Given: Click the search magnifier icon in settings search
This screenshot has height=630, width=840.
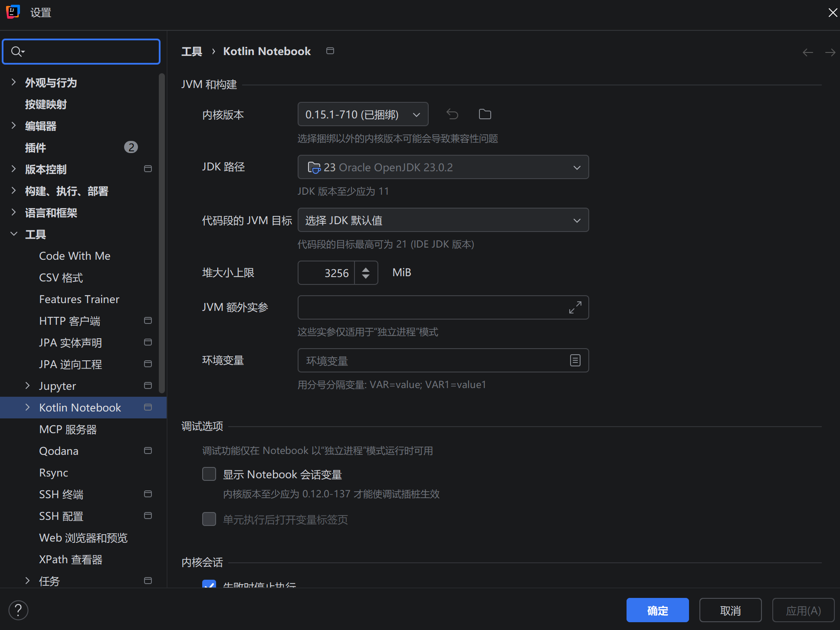Looking at the screenshot, I should point(17,52).
